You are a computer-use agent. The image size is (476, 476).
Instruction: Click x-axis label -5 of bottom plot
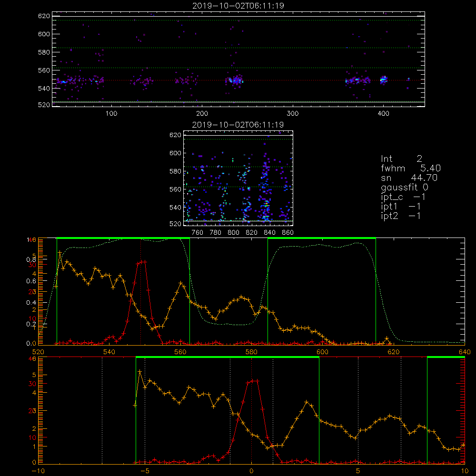click(x=145, y=471)
